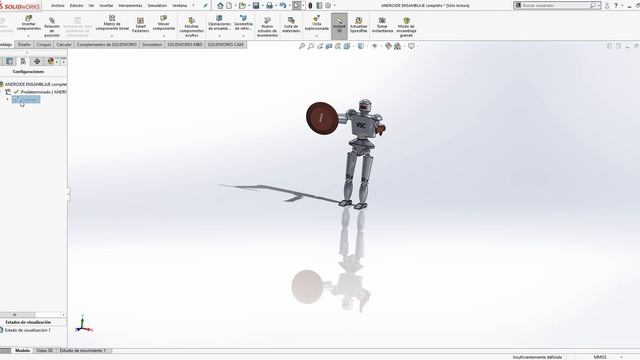Open the Herramientas menu
The width and height of the screenshot is (640, 360).
point(130,6)
